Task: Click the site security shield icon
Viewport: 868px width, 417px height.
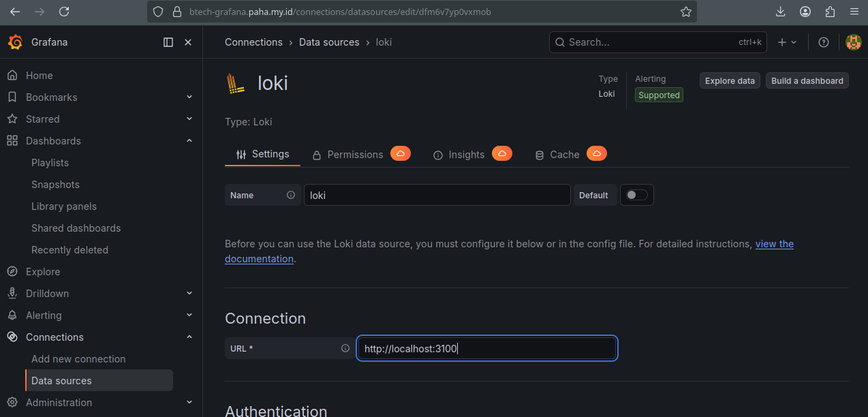Action: point(158,12)
